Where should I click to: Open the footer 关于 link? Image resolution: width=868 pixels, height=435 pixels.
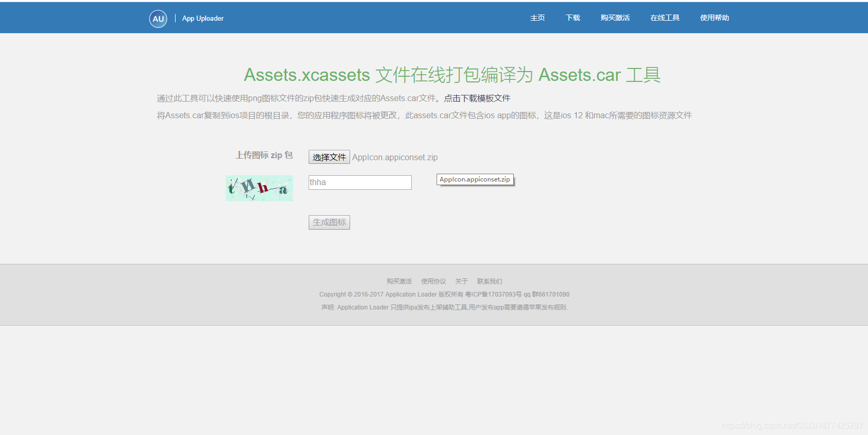[461, 282]
